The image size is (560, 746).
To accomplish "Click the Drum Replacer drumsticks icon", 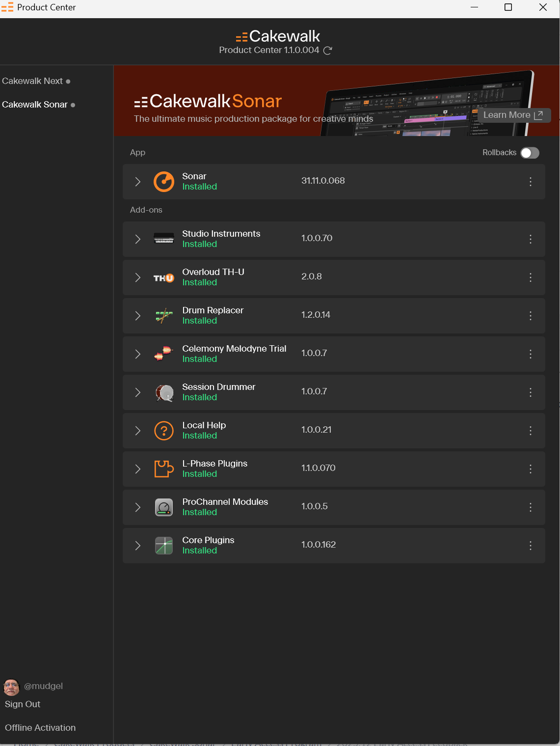I will pos(164,316).
